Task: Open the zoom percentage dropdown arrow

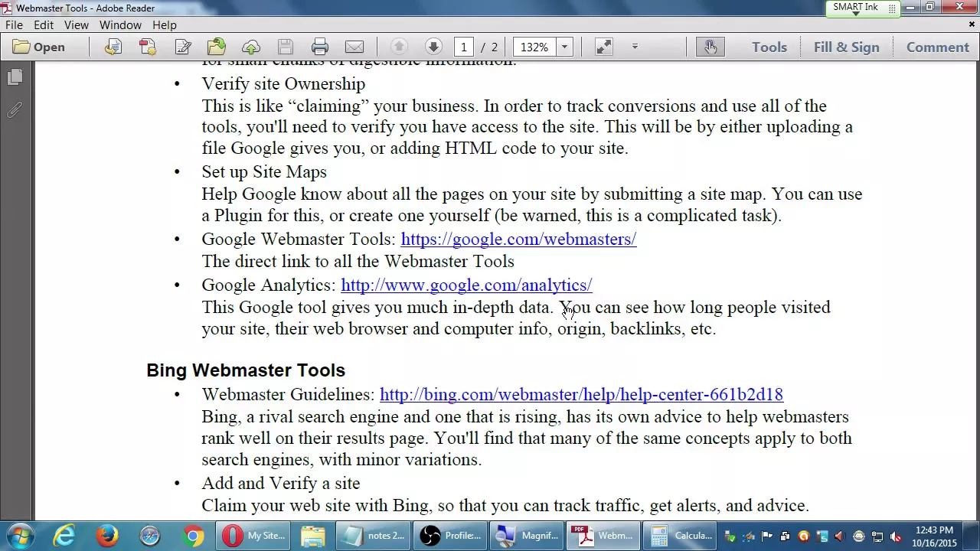Action: [x=564, y=47]
